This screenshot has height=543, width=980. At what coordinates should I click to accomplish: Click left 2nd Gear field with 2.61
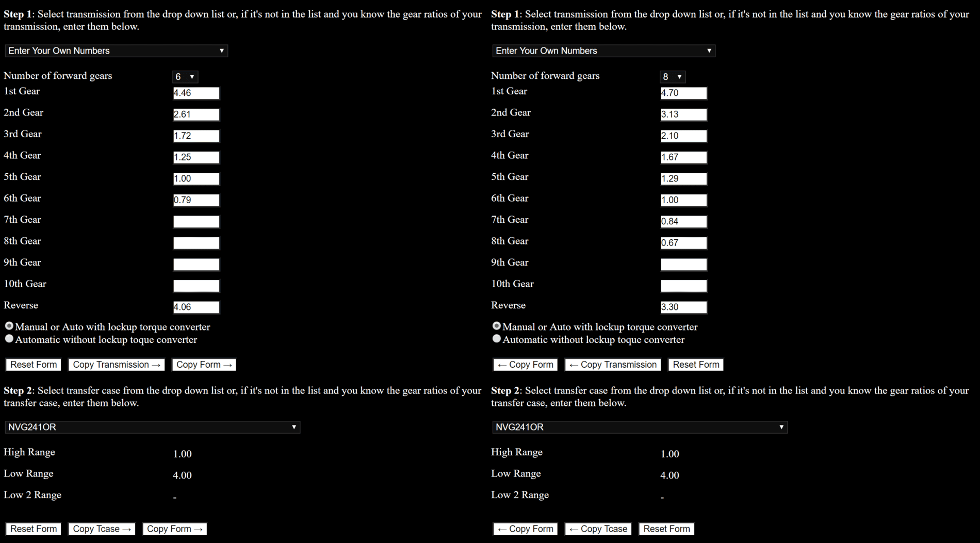[196, 114]
